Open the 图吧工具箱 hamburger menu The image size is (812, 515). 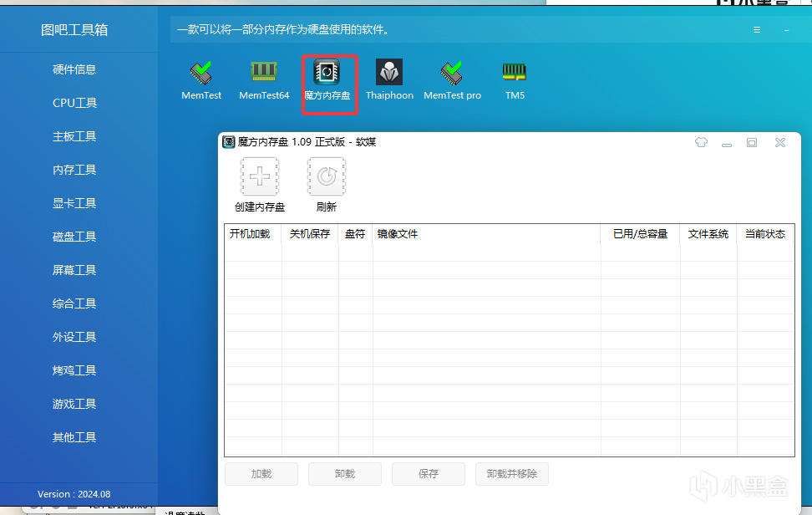click(757, 30)
